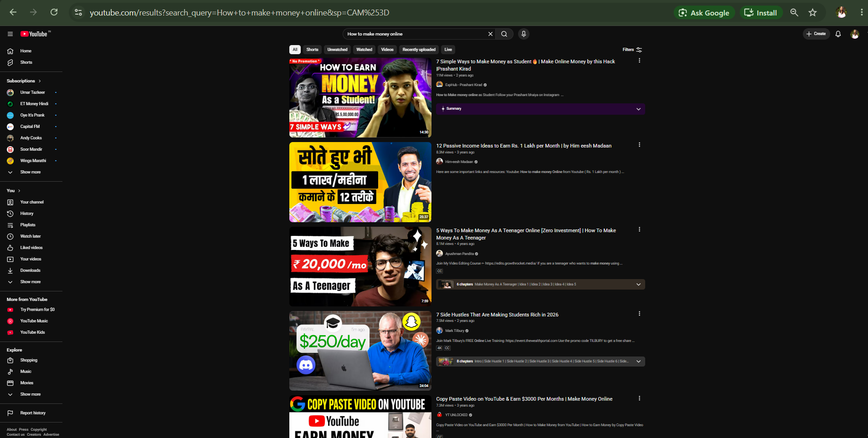The width and height of the screenshot is (868, 438).
Task: Select the Videos filter chip
Action: coord(387,50)
